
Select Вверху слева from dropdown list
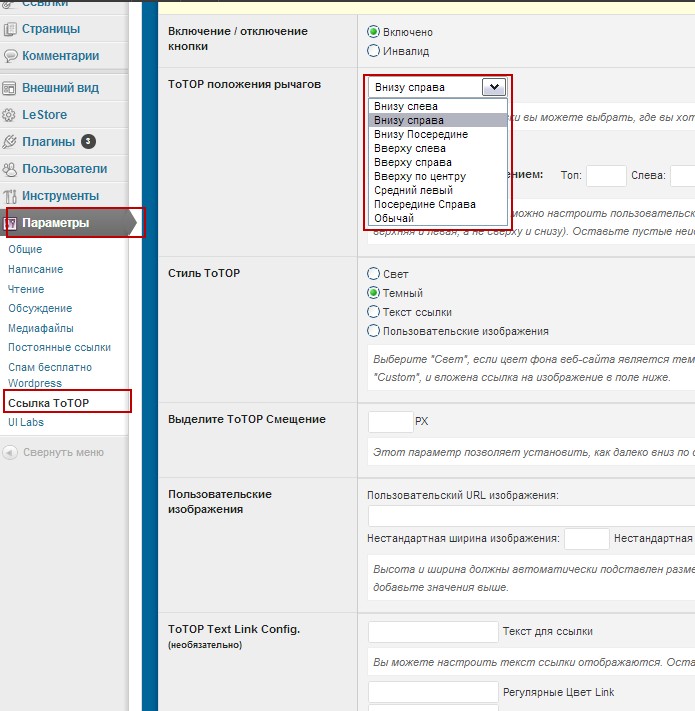point(438,148)
